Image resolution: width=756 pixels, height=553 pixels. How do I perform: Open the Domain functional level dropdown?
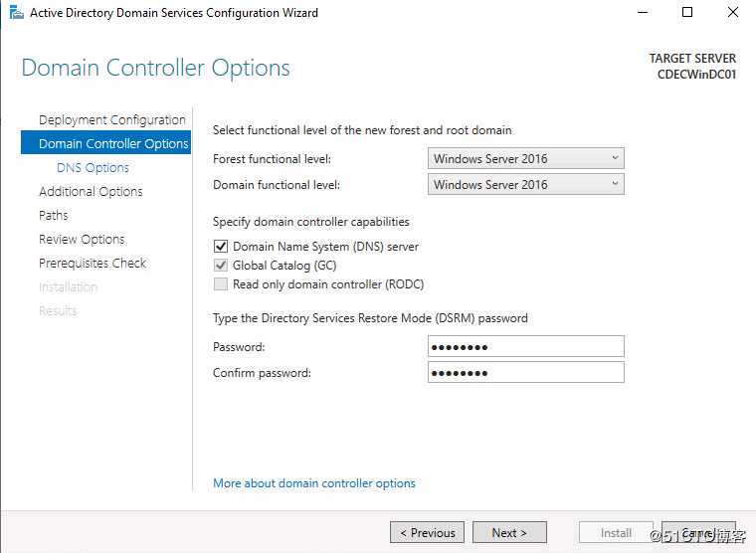click(x=525, y=184)
